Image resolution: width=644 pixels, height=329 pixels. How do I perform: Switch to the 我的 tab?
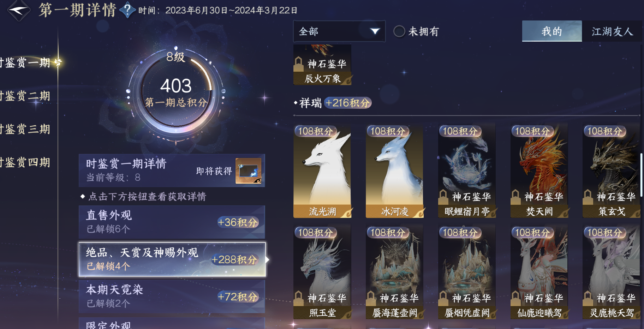(x=552, y=31)
